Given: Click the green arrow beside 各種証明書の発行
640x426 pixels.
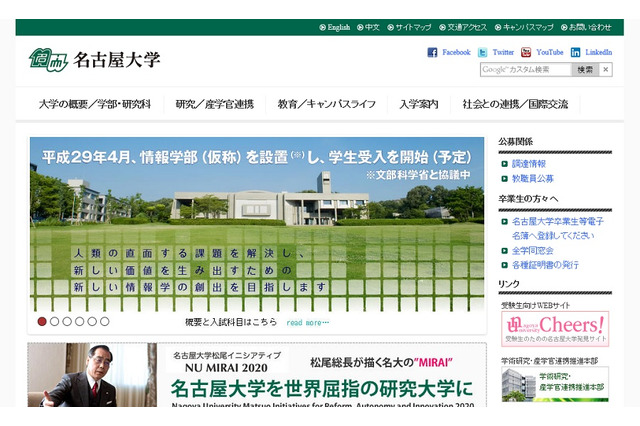Looking at the screenshot, I should [504, 265].
